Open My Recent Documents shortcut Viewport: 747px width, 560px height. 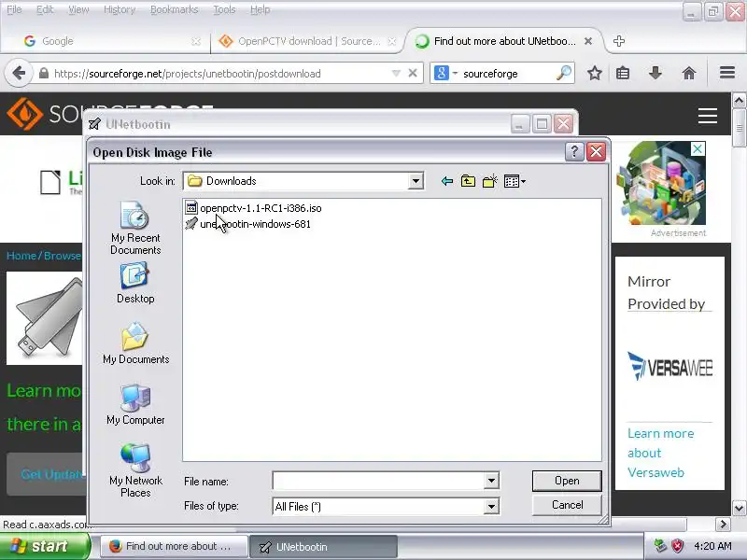click(135, 229)
